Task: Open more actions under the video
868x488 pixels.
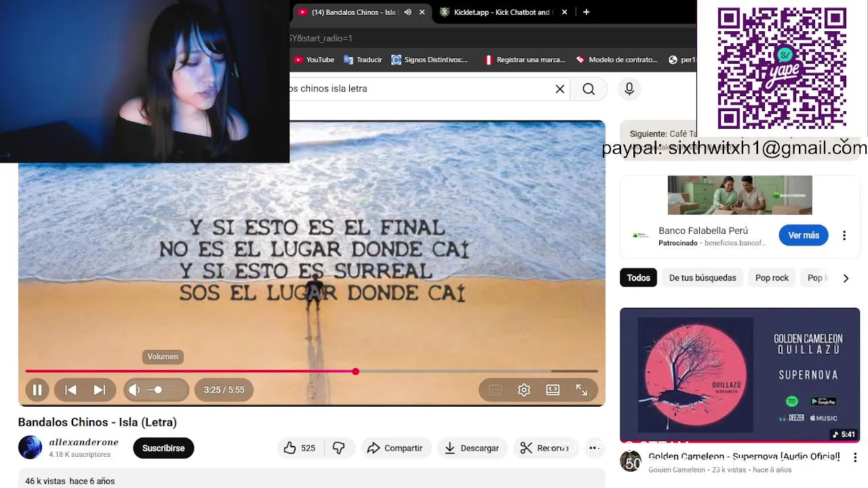Action: click(x=594, y=448)
